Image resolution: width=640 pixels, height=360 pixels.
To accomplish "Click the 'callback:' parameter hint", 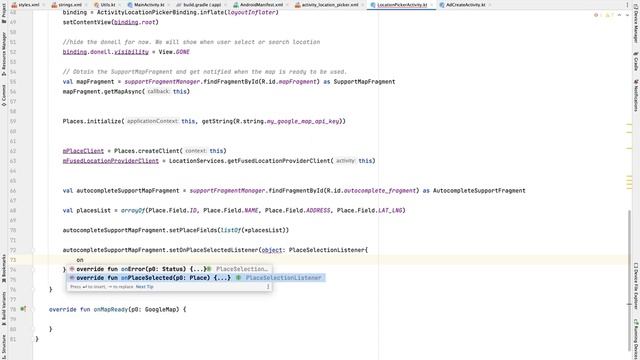I will [158, 91].
